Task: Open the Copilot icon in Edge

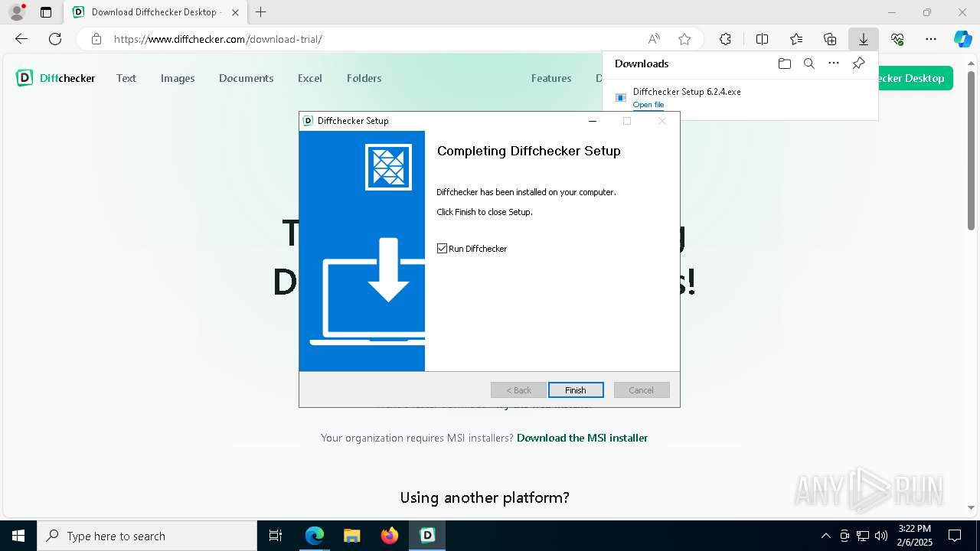Action: pyautogui.click(x=962, y=39)
